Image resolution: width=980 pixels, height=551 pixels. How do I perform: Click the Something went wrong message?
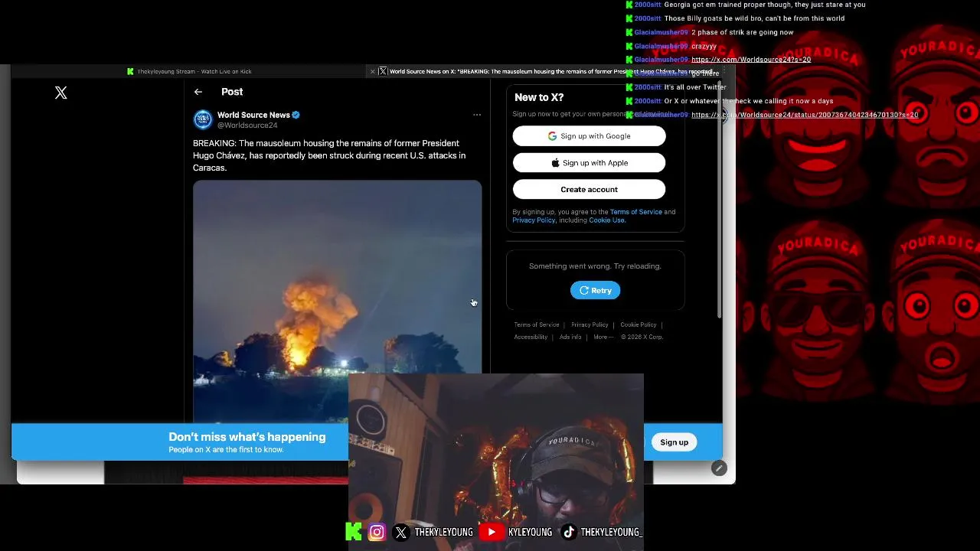pyautogui.click(x=595, y=266)
